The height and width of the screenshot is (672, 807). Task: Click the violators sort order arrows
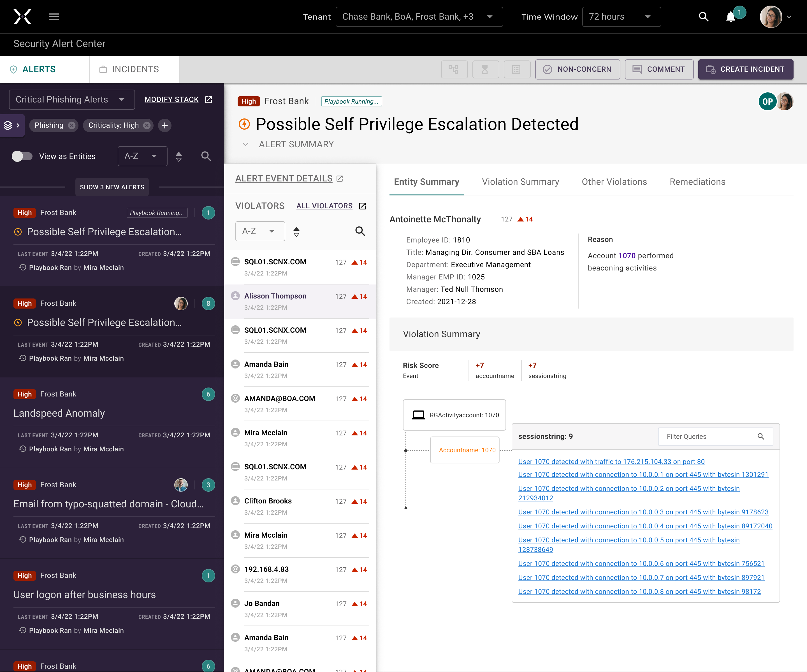click(x=296, y=231)
